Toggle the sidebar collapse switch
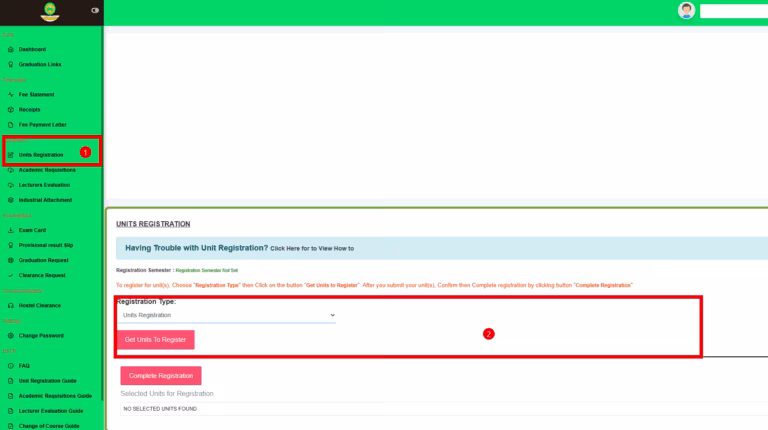The image size is (768, 430). [x=95, y=10]
